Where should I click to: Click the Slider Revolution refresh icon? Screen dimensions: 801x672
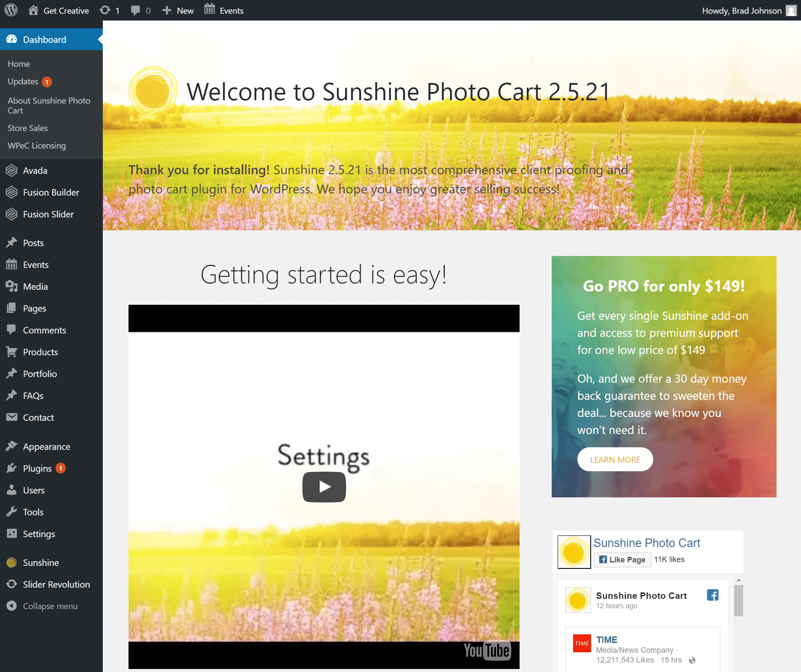[12, 584]
